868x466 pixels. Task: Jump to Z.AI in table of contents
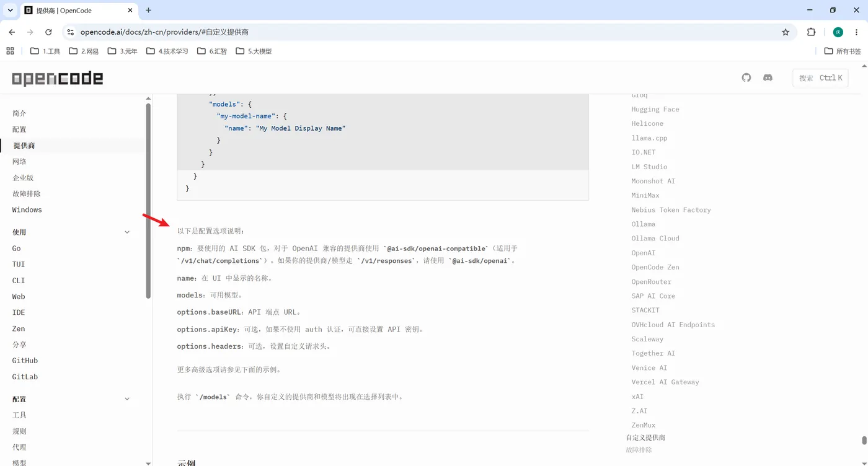pyautogui.click(x=639, y=411)
